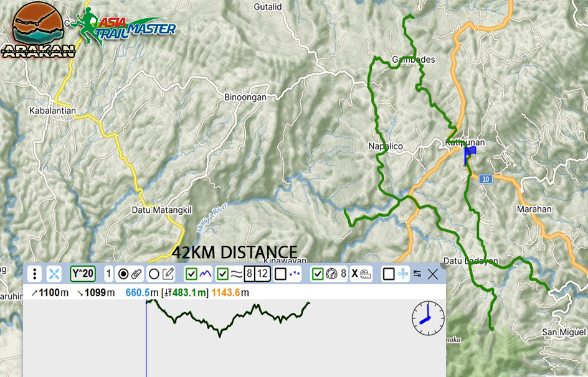Select the empty circle radio option
This screenshot has width=588, height=377.
click(x=153, y=274)
